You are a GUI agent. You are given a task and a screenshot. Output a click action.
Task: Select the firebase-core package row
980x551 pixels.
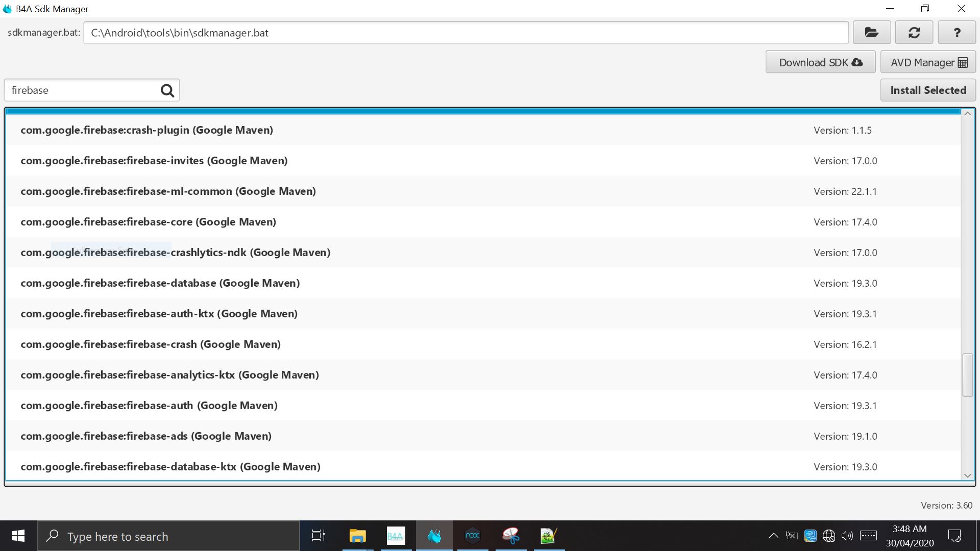483,222
